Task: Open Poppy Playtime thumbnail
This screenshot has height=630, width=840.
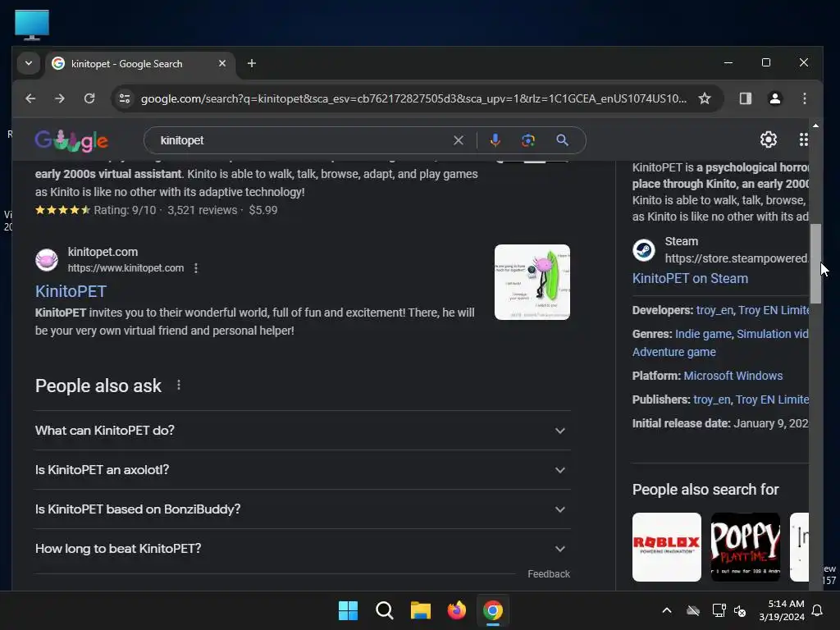Action: coord(745,547)
